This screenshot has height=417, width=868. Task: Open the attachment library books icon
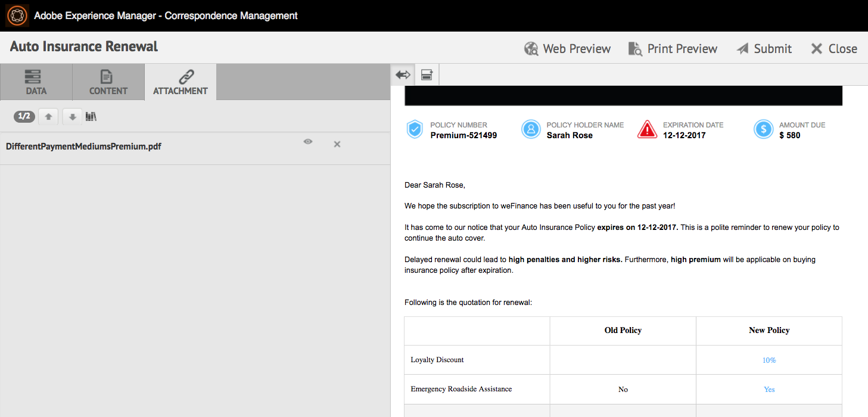point(91,117)
